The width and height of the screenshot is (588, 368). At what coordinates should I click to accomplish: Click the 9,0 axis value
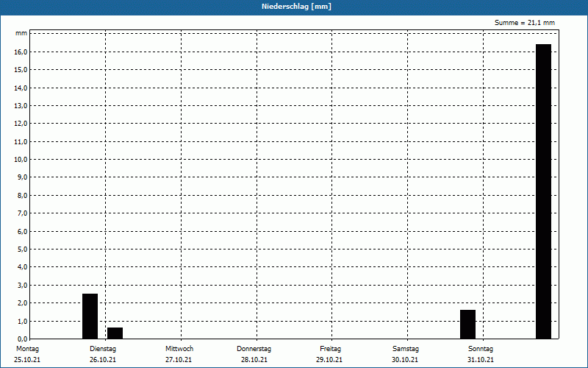click(x=22, y=177)
